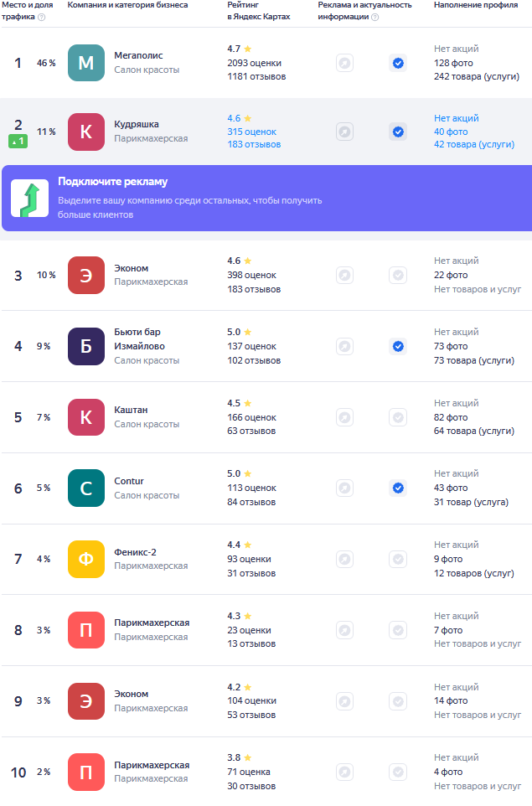The width and height of the screenshot is (532, 806).
Task: Click the grey checkmark in Эконом row 3
Action: [x=398, y=275]
